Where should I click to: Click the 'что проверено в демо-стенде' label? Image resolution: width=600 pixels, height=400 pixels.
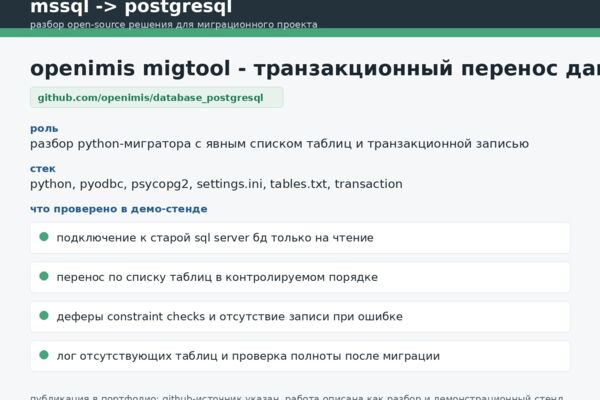119,209
